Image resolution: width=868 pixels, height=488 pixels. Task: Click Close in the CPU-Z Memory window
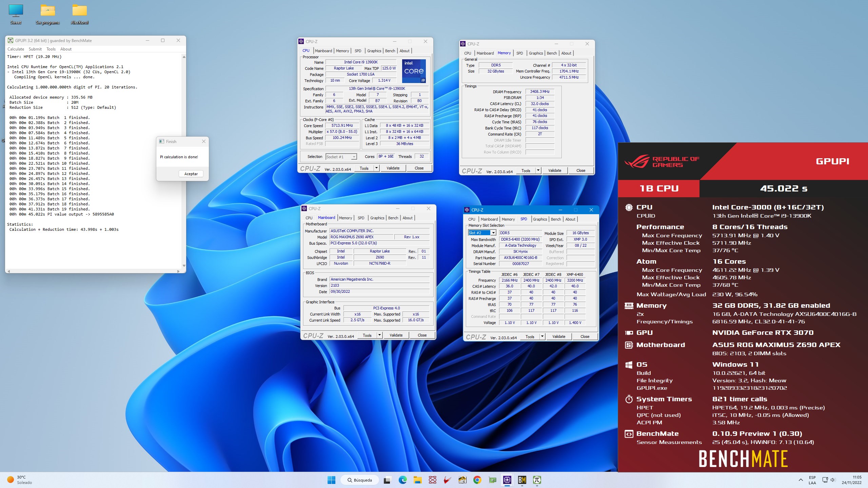(x=580, y=170)
